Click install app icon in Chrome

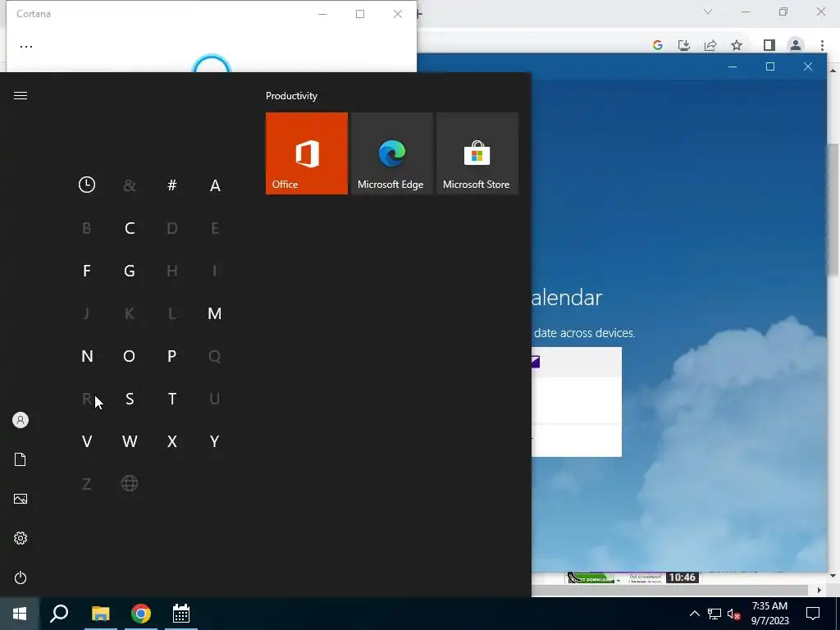[684, 46]
